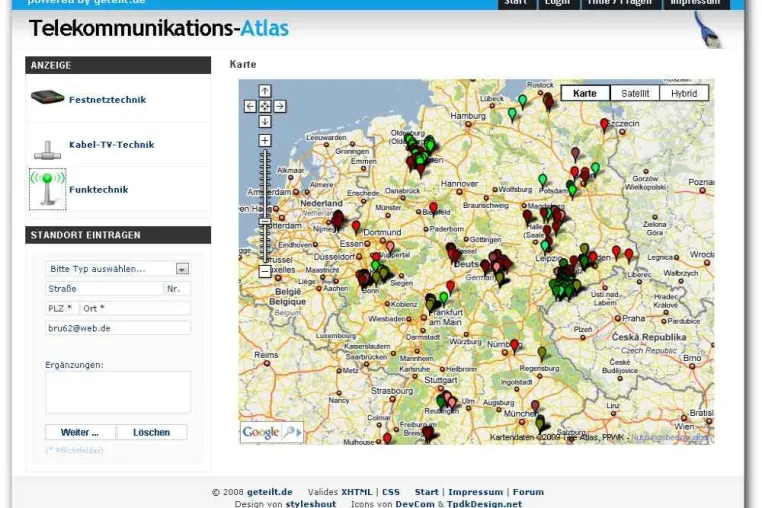762x508 pixels.
Task: Open the footer Impressum link
Action: tap(475, 492)
